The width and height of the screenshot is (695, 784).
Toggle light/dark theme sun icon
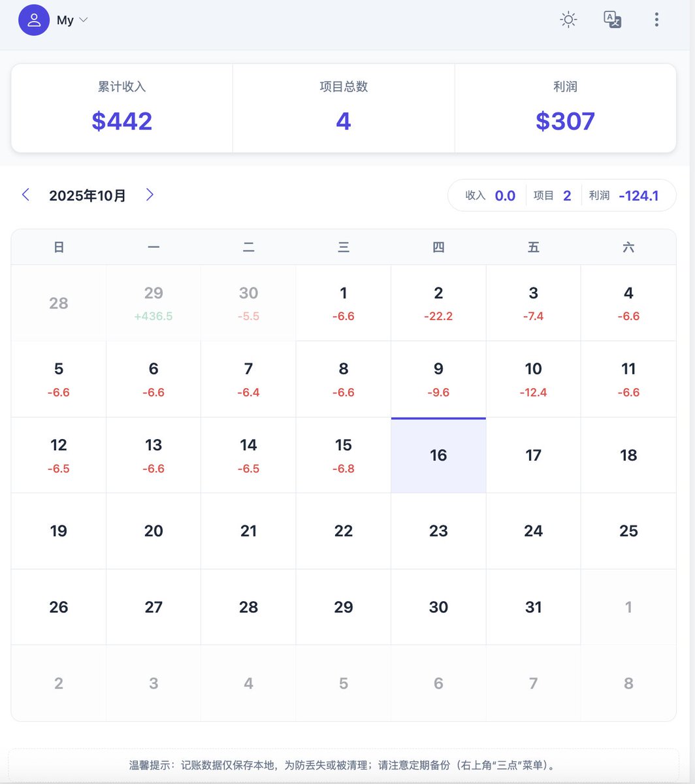click(569, 20)
